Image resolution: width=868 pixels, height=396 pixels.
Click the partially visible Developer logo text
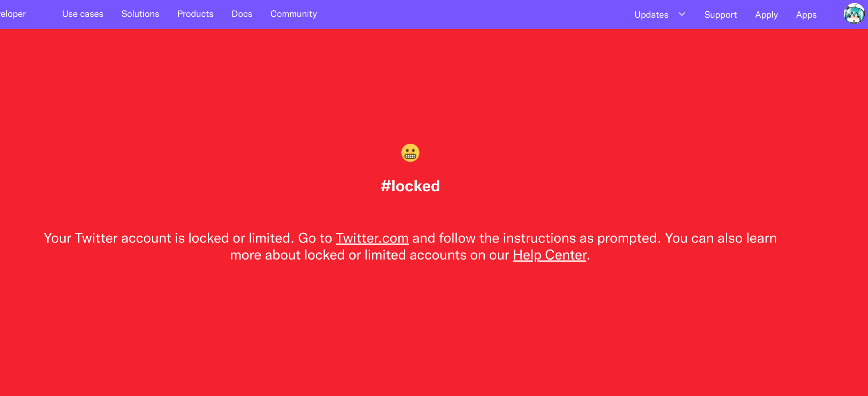13,14
